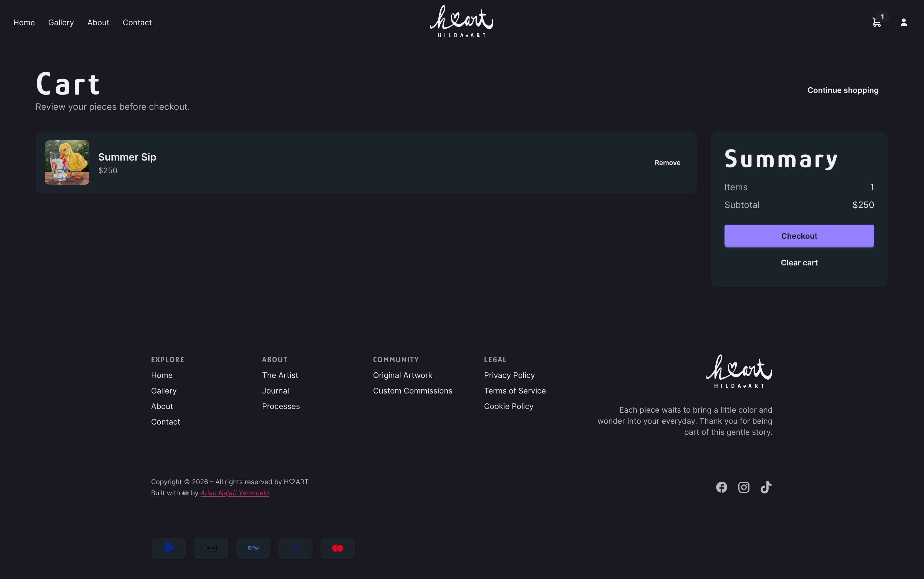Open the shopping cart icon in header
The image size is (924, 579).
(877, 22)
